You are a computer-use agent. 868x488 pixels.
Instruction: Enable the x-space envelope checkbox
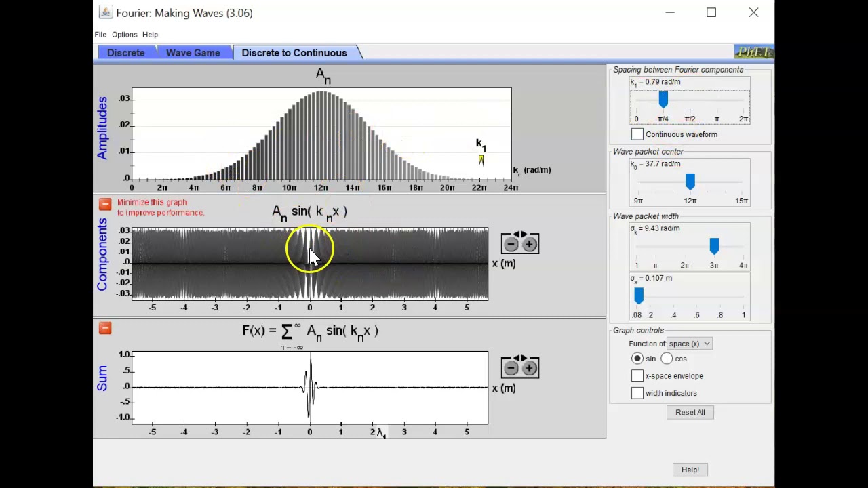tap(637, 376)
